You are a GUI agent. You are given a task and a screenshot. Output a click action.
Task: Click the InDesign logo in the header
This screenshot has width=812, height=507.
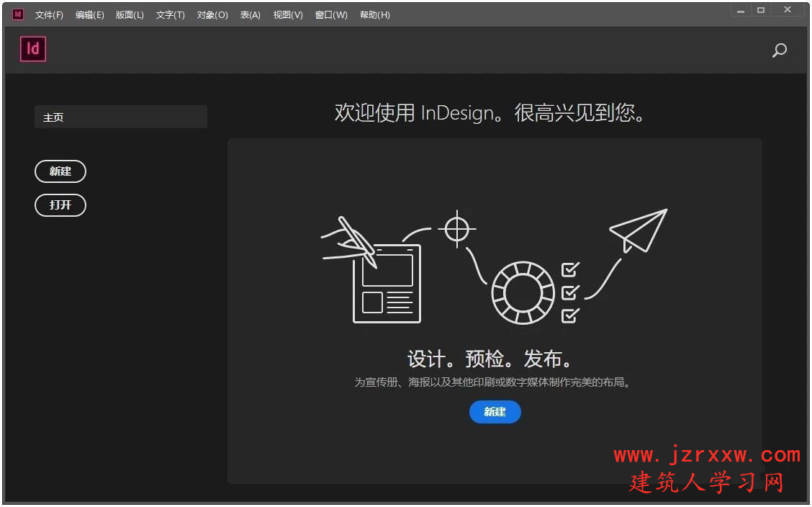[33, 49]
